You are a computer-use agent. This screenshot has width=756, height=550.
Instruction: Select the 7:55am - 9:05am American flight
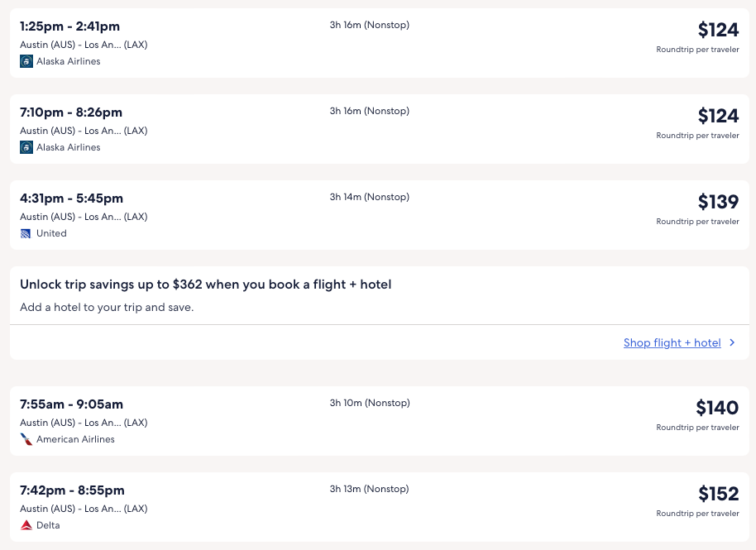[71, 404]
